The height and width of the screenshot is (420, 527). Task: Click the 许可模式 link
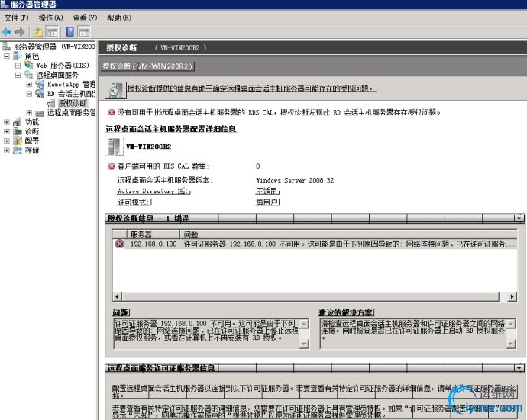tap(134, 202)
